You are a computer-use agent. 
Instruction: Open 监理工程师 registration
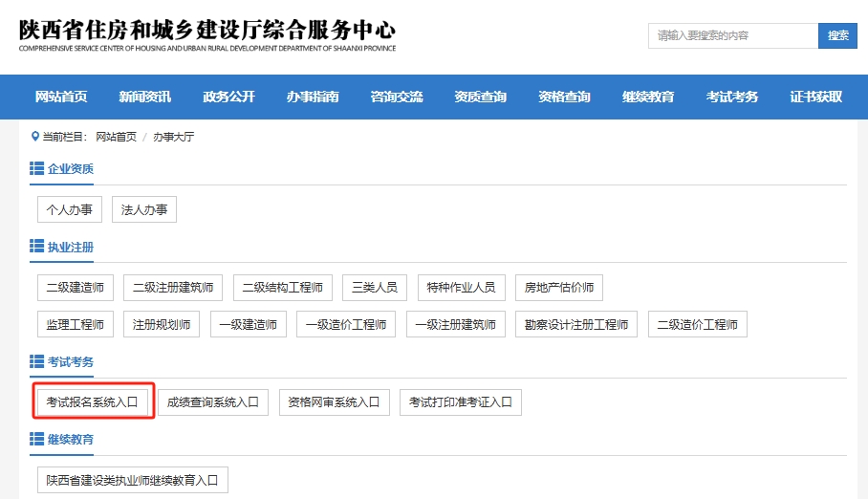76,325
